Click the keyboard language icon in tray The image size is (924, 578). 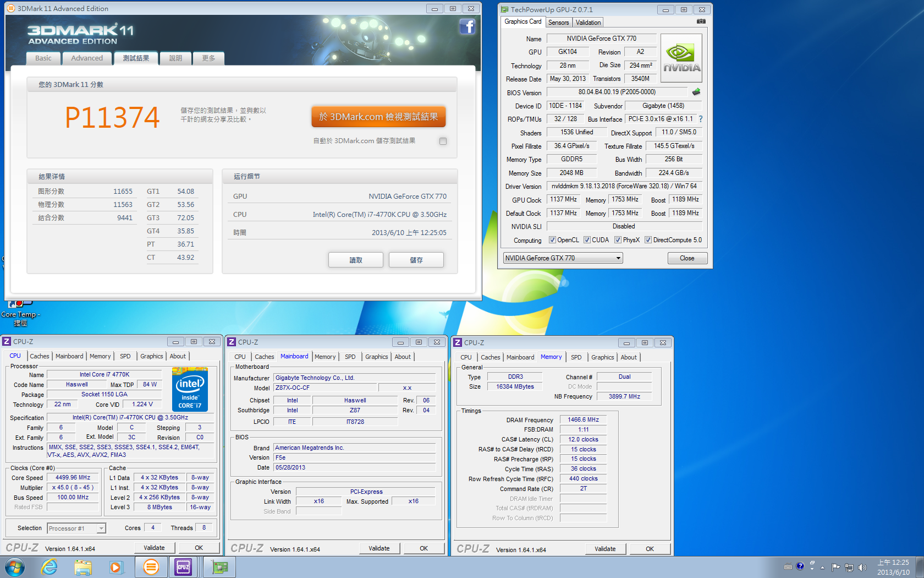[x=788, y=566]
